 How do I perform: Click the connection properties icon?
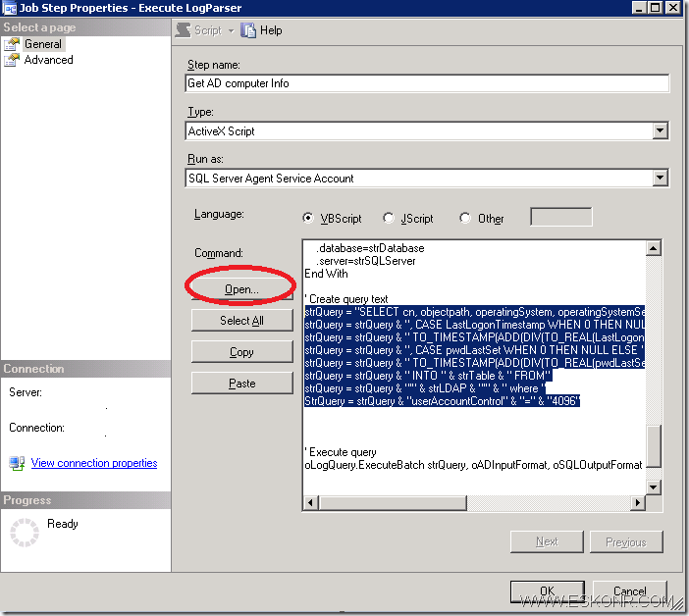pos(17,463)
